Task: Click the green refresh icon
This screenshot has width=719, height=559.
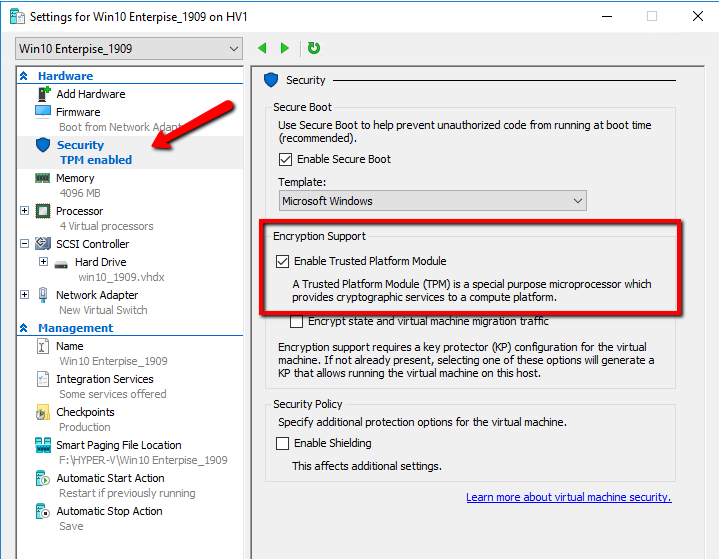Action: (314, 48)
